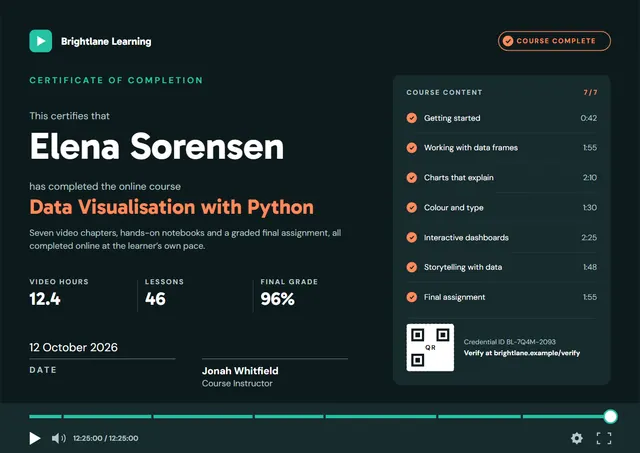Viewport: 640px width, 453px height.
Task: Select the Colour and type chapter
Action: pyautogui.click(x=501, y=207)
